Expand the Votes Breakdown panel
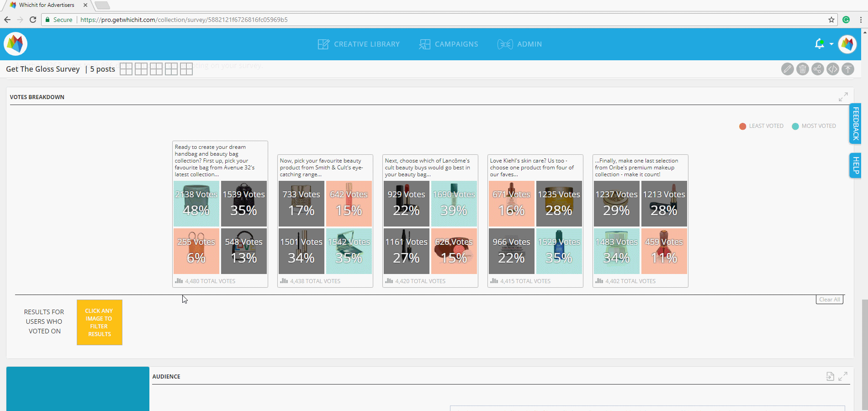 [x=843, y=97]
